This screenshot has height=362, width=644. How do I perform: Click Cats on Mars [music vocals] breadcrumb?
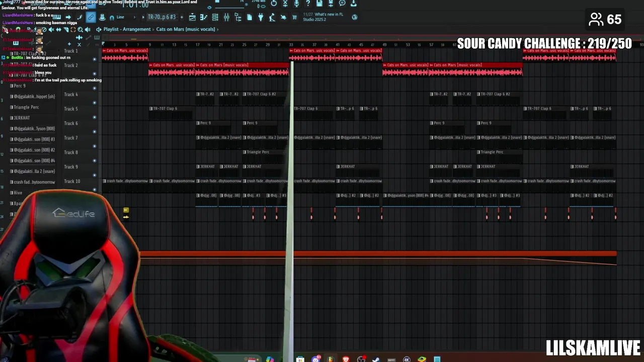pos(186,29)
